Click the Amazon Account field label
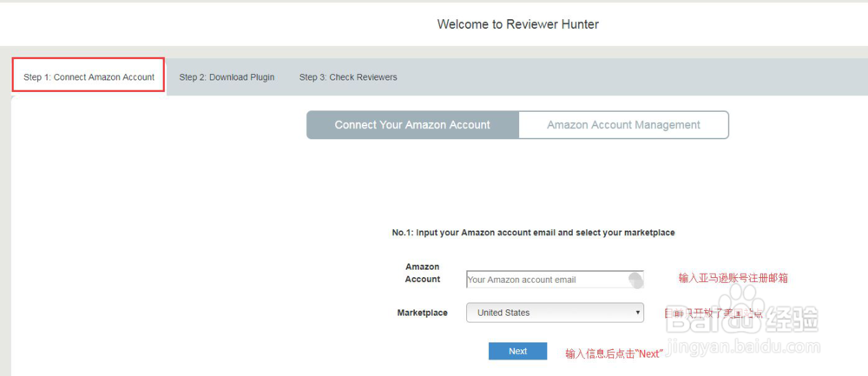 (x=423, y=273)
